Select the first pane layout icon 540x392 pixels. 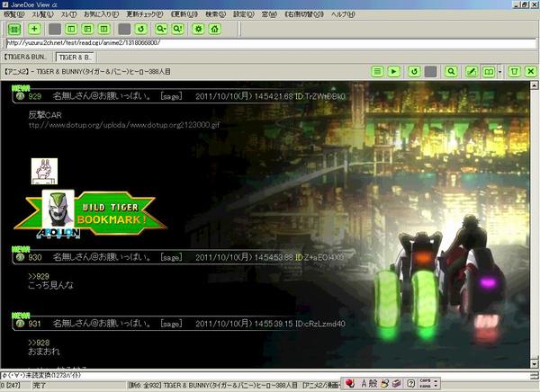(71, 30)
